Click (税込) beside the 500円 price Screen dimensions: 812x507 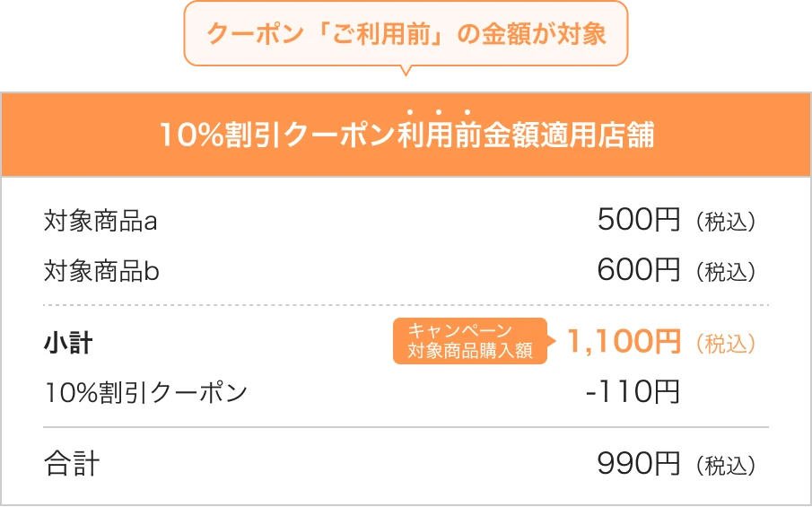(x=725, y=222)
